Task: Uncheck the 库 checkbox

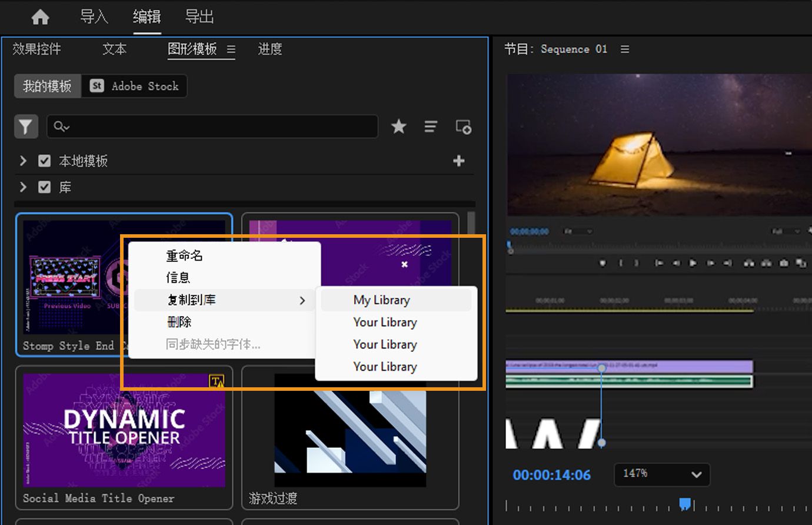Action: click(44, 187)
